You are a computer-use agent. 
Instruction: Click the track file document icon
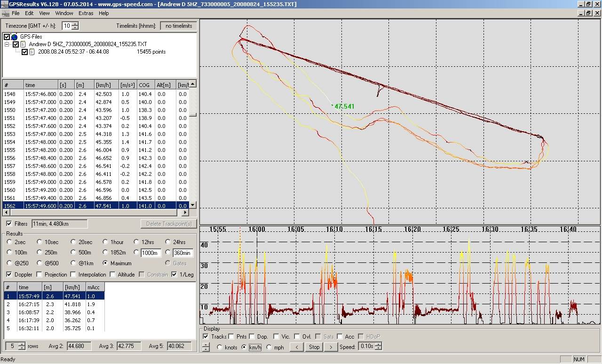tap(23, 44)
